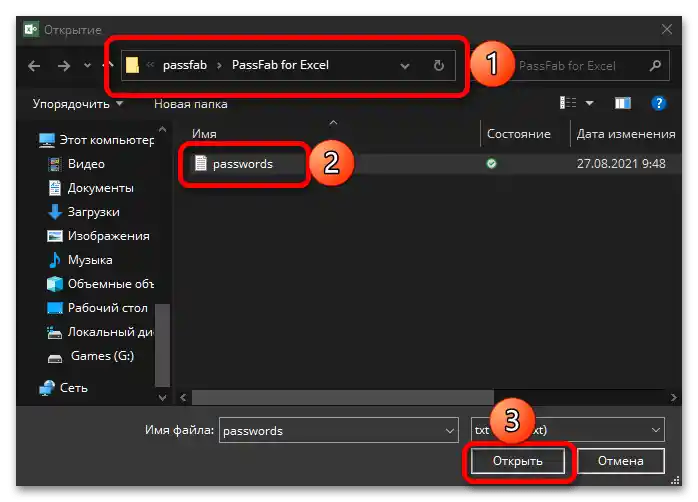698x502 pixels.
Task: Click the navigation pane vertical scrollbar thumb
Action: pos(162,345)
